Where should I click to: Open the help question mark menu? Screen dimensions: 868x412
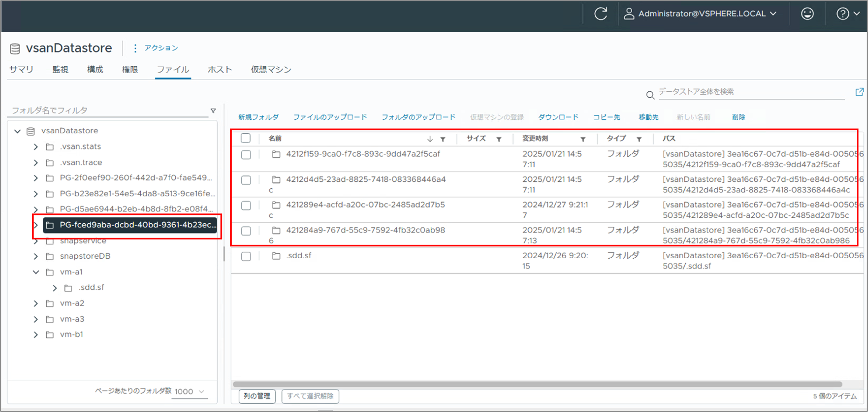tap(847, 14)
